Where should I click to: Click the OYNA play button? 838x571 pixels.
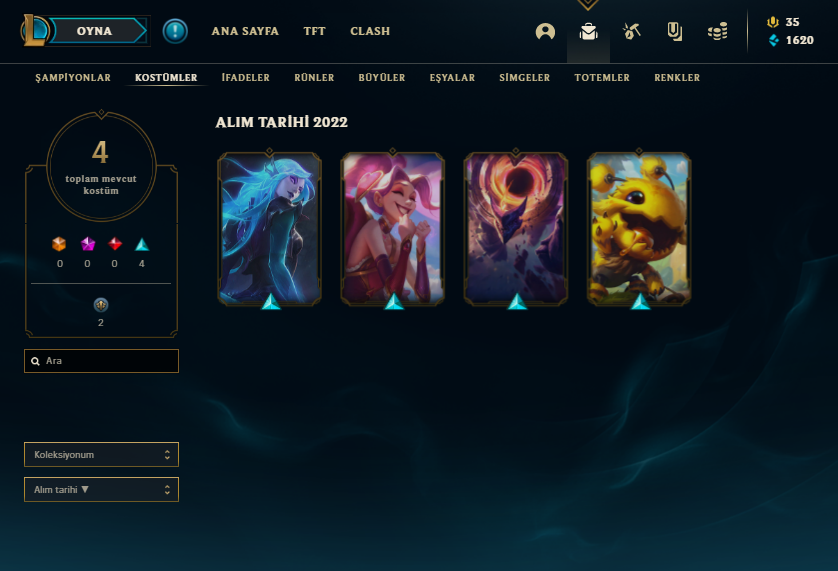96,31
